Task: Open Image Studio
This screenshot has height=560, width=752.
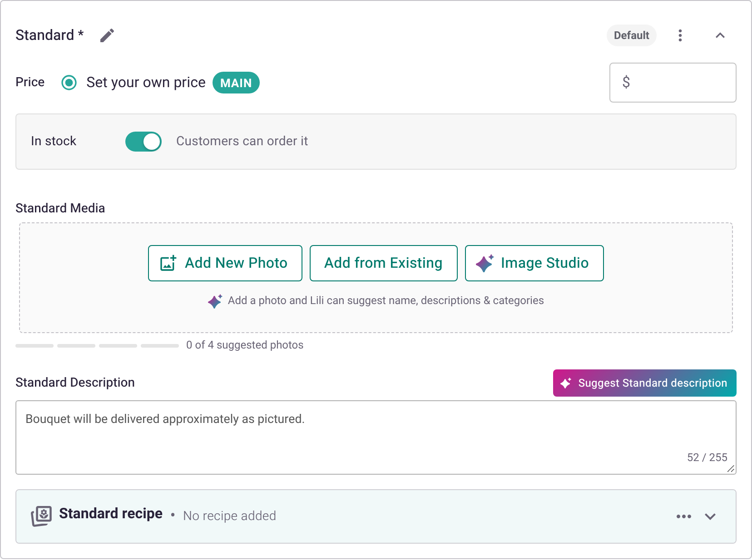Action: point(534,263)
